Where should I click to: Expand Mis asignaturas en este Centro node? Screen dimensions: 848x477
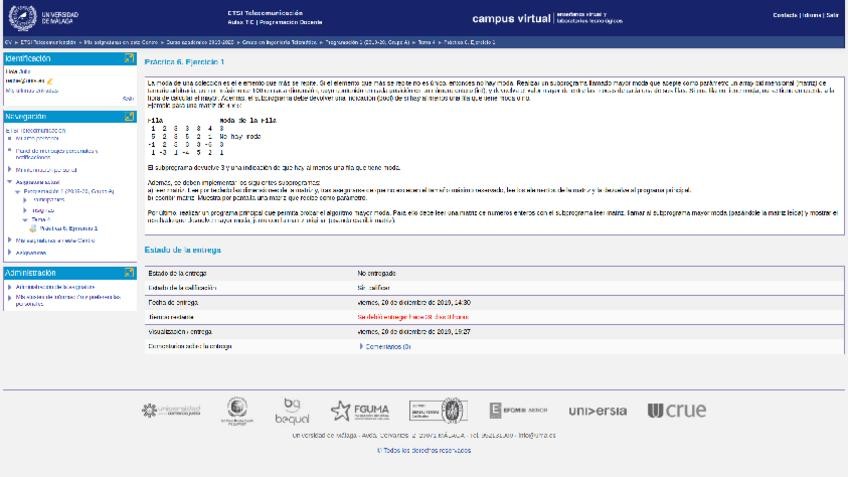pyautogui.click(x=10, y=240)
